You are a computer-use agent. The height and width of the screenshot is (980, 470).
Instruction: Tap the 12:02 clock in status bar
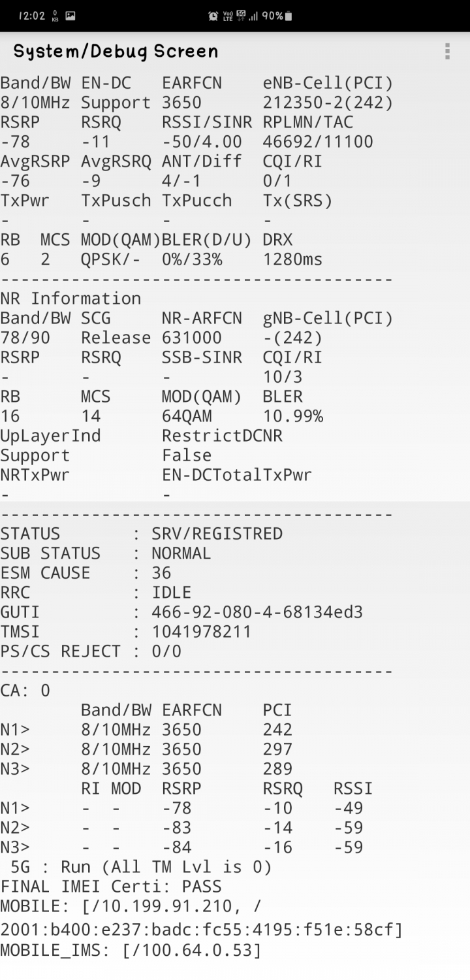click(x=32, y=16)
